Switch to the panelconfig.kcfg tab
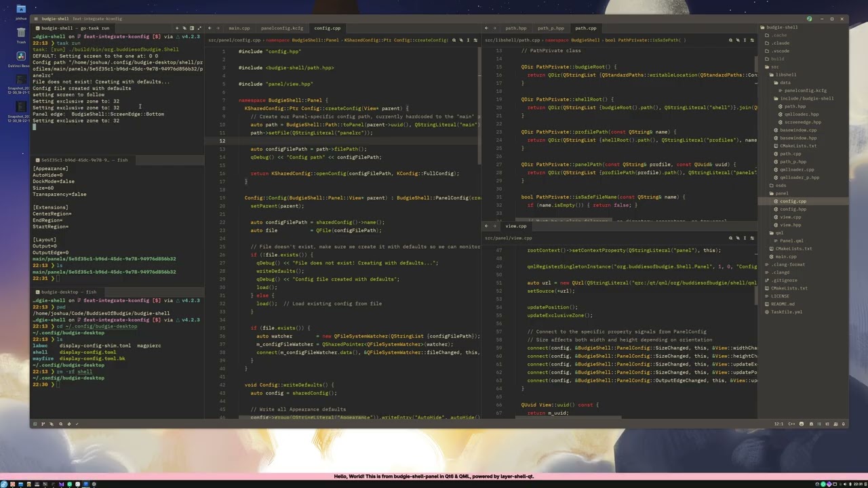 tap(282, 28)
